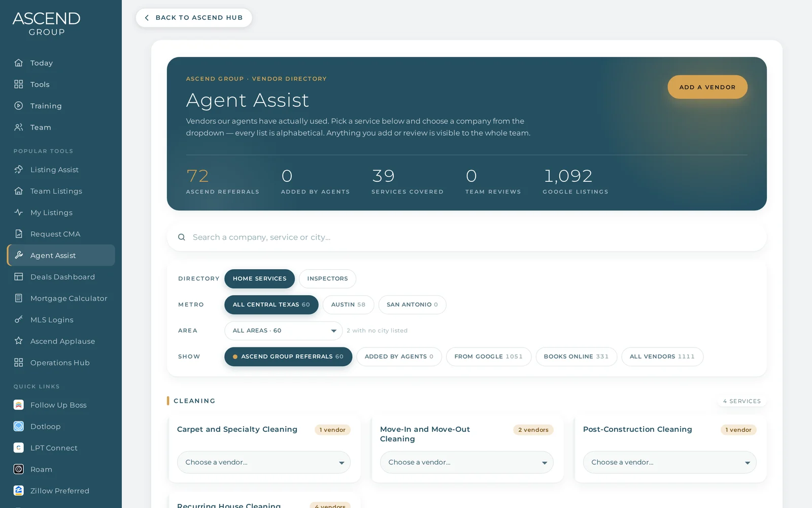Image resolution: width=812 pixels, height=508 pixels.
Task: Show Ascend Group Referrals only
Action: (288, 357)
